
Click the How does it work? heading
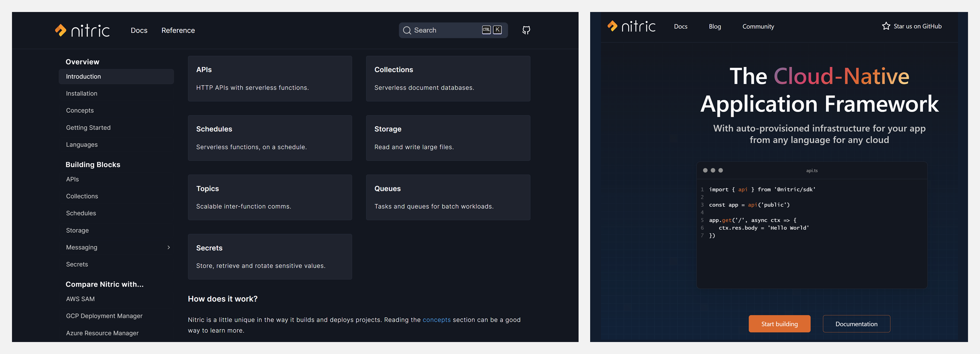[x=223, y=299]
